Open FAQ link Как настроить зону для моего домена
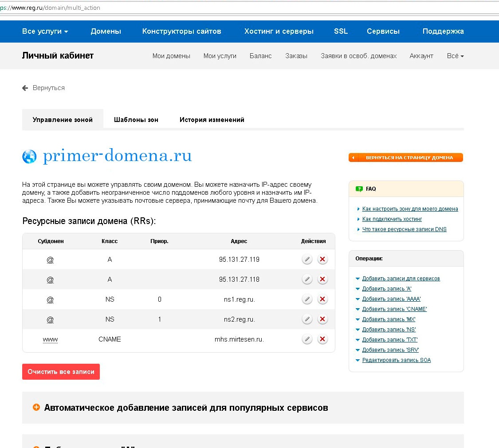This screenshot has height=448, width=499. click(410, 209)
